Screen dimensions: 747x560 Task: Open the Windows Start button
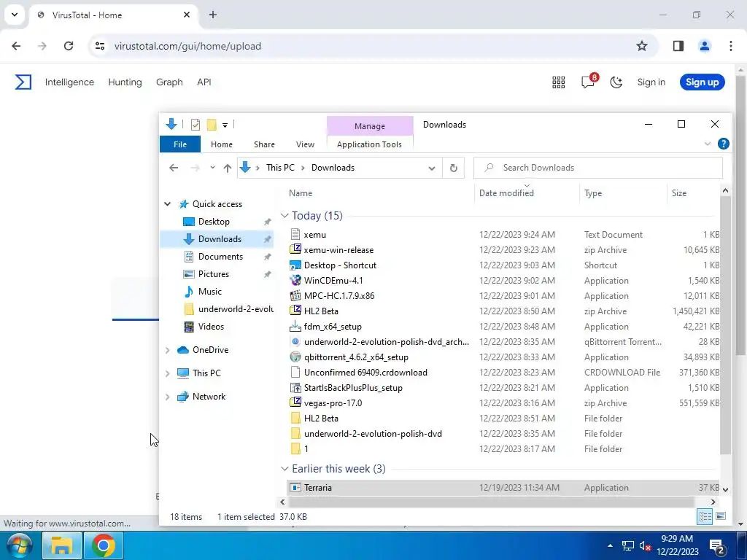(19, 545)
